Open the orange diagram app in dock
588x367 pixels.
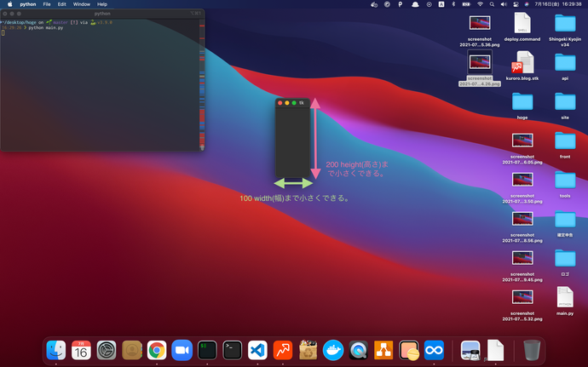tap(383, 350)
